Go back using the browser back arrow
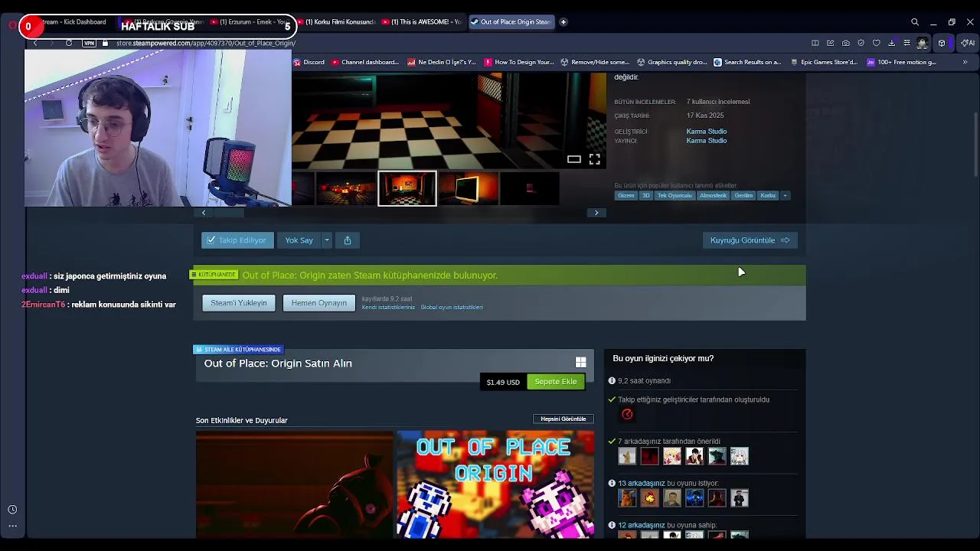Viewport: 980px width, 551px height. (x=35, y=43)
